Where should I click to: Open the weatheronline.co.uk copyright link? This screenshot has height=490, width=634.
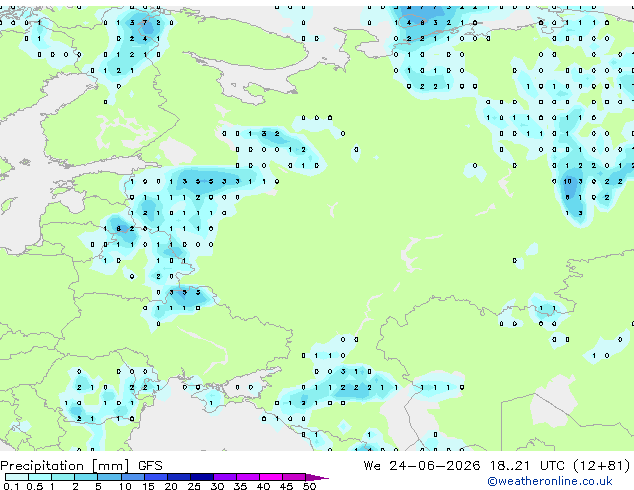pos(549,481)
